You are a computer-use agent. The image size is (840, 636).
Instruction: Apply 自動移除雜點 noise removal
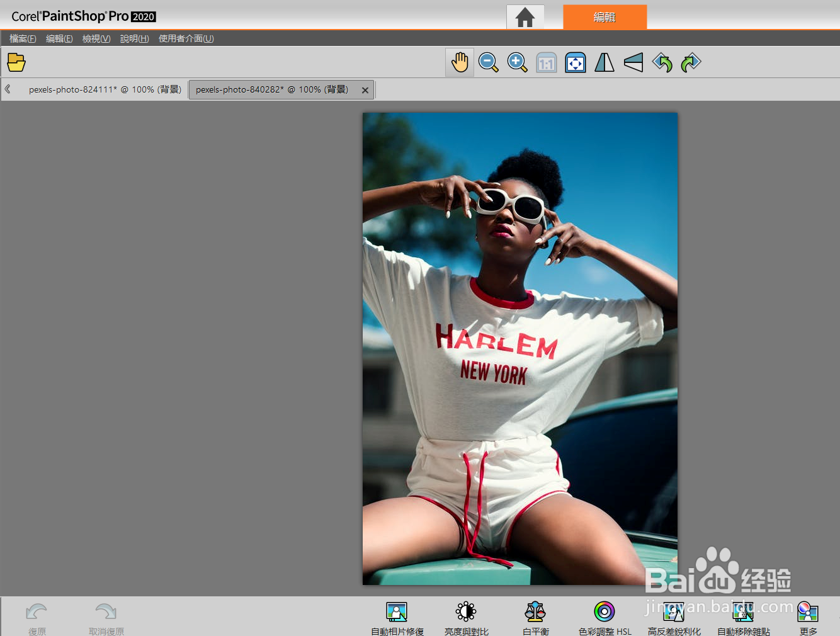click(x=744, y=619)
